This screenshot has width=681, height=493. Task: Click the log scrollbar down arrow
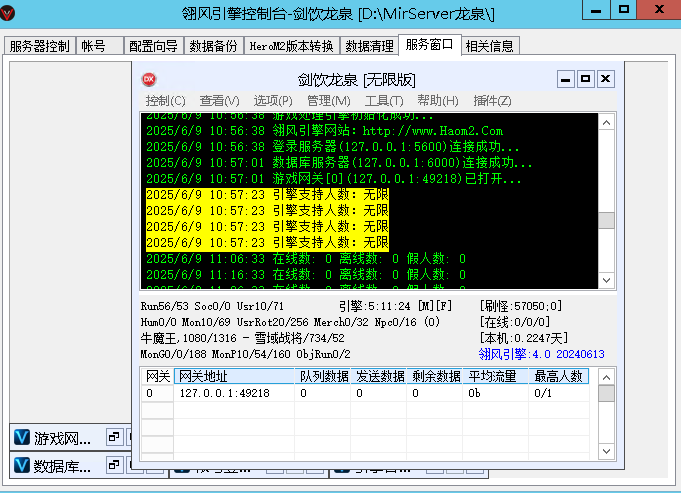(x=606, y=280)
